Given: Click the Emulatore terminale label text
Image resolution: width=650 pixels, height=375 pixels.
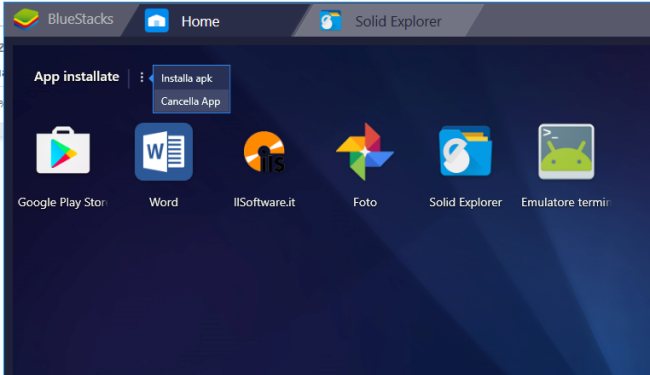Looking at the screenshot, I should (566, 202).
